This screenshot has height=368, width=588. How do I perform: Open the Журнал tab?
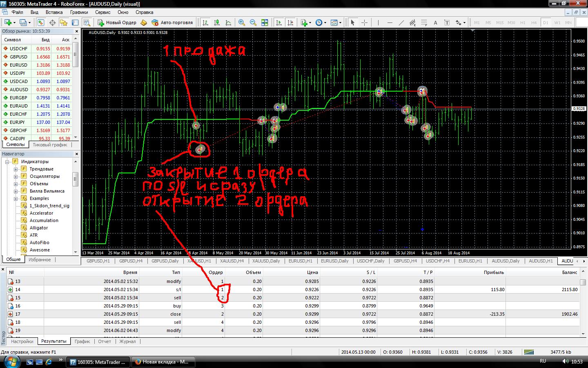point(127,341)
